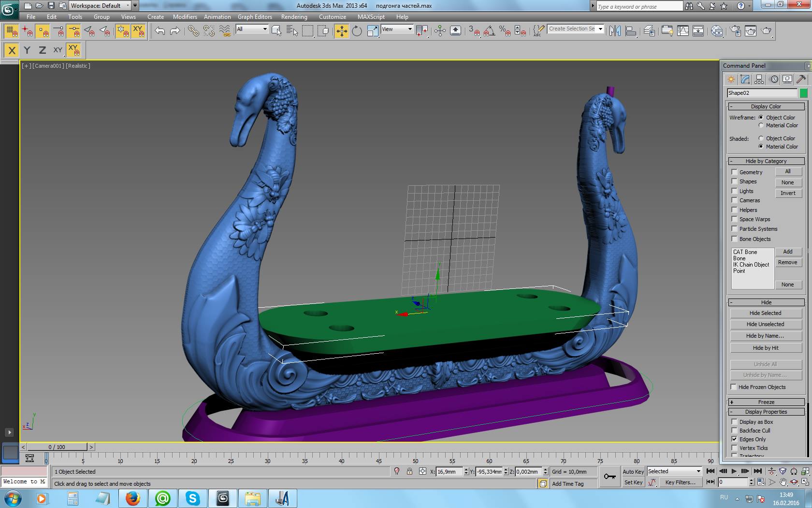Click the Hide Unselected button
Image resolution: width=812 pixels, height=508 pixels.
tap(766, 324)
